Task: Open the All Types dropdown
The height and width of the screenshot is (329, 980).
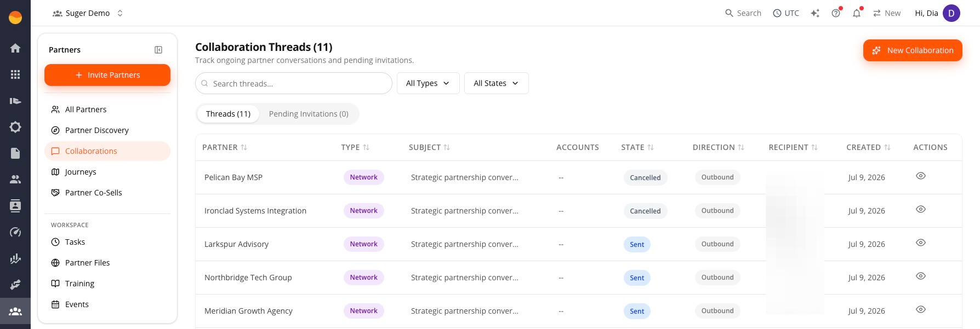Action: click(428, 83)
